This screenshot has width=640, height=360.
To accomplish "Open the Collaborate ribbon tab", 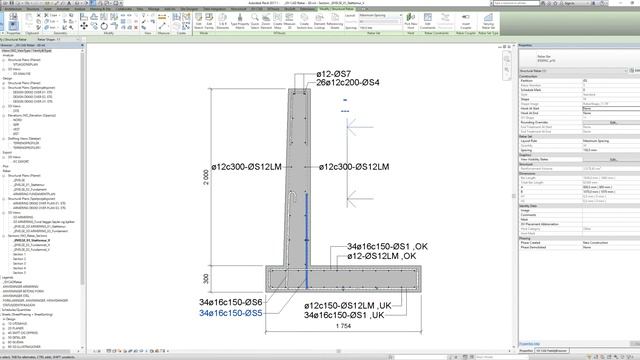I will click(124, 9).
